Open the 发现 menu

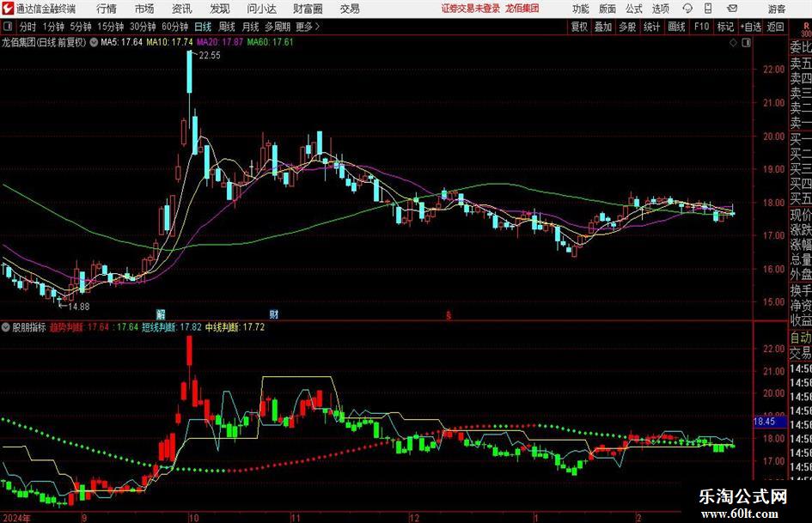coord(220,9)
